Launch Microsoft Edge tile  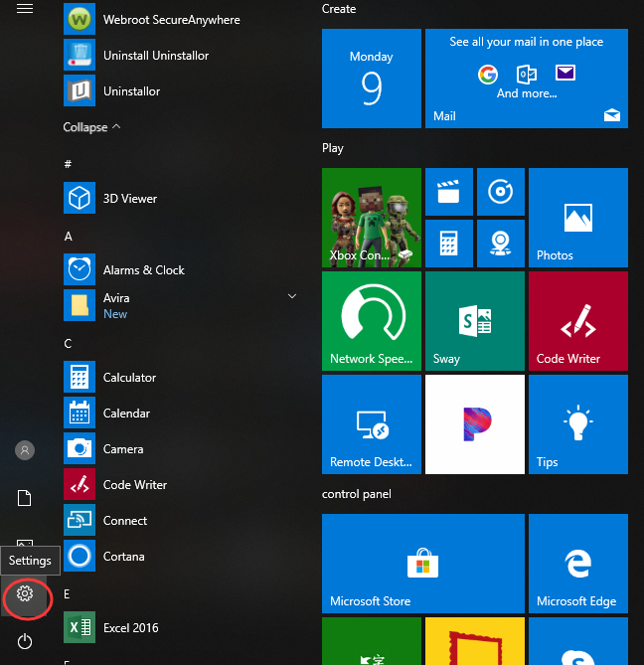578,564
